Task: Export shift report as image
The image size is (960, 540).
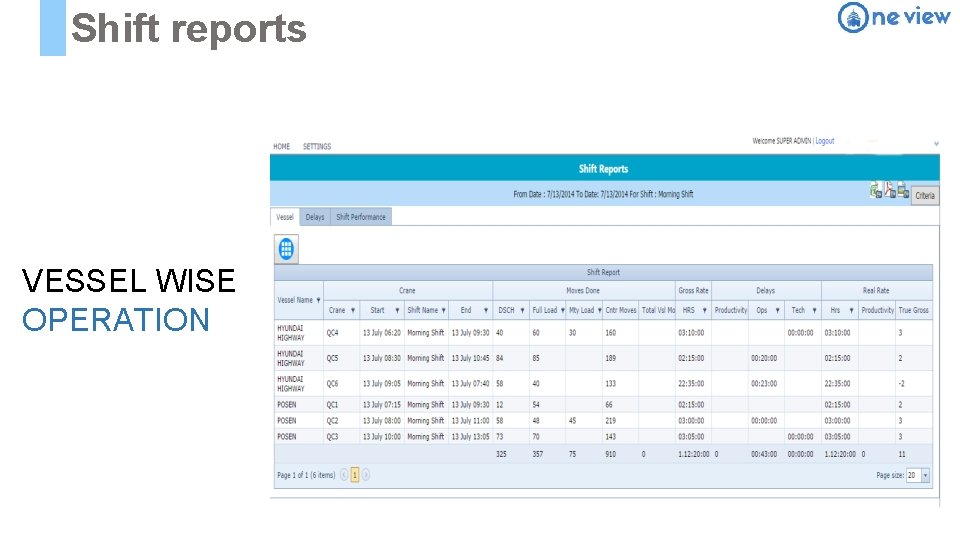Action: (x=903, y=190)
